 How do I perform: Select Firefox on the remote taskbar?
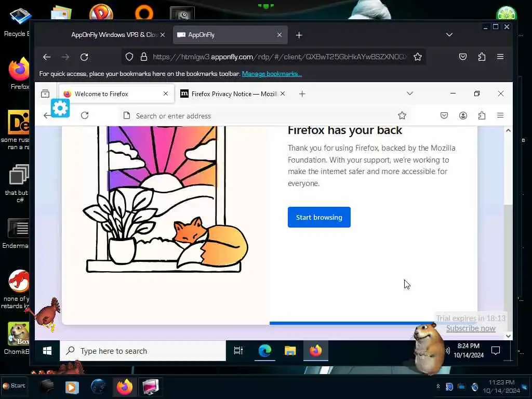315,351
